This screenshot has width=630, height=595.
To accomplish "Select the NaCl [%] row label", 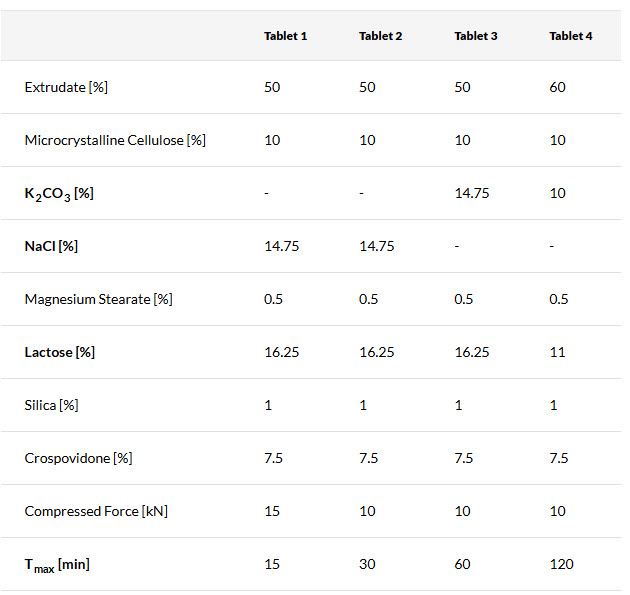I will click(51, 246).
